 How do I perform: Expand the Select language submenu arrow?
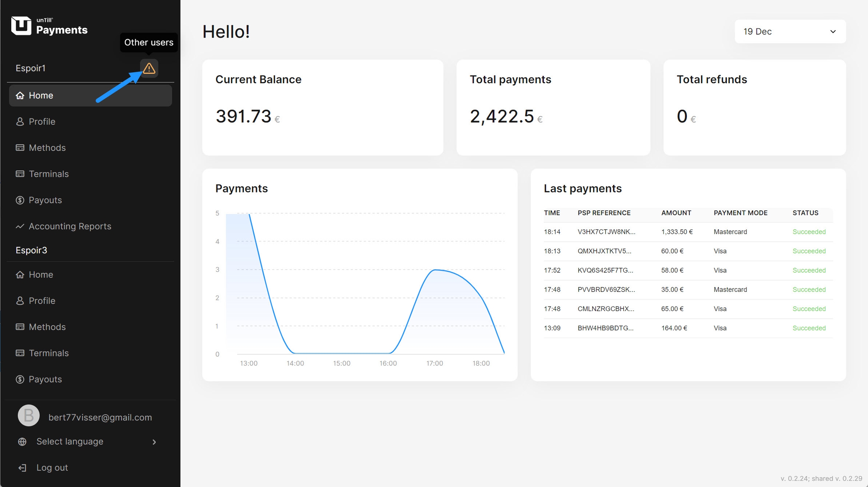point(154,442)
